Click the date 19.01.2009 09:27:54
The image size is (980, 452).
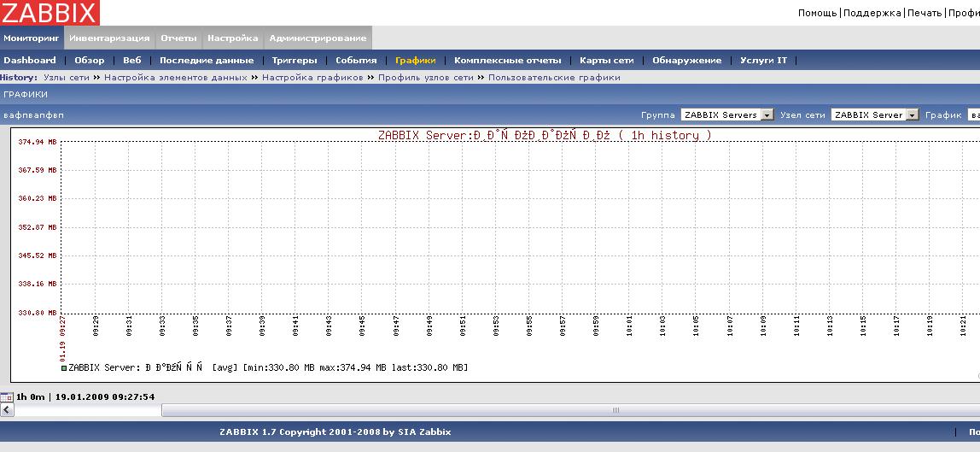click(x=105, y=397)
